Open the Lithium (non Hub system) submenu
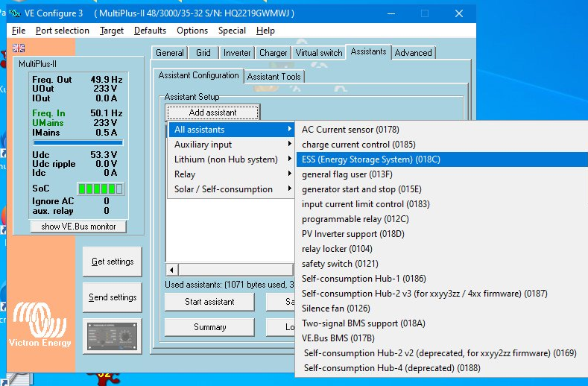The image size is (588, 386). (231, 159)
